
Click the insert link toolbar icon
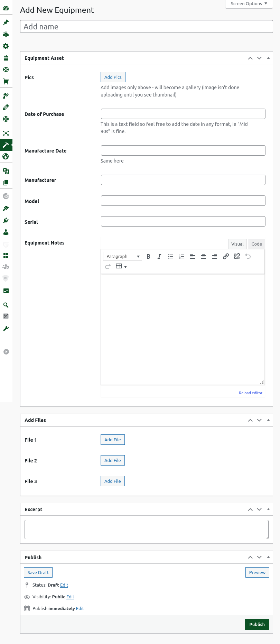pyautogui.click(x=226, y=256)
